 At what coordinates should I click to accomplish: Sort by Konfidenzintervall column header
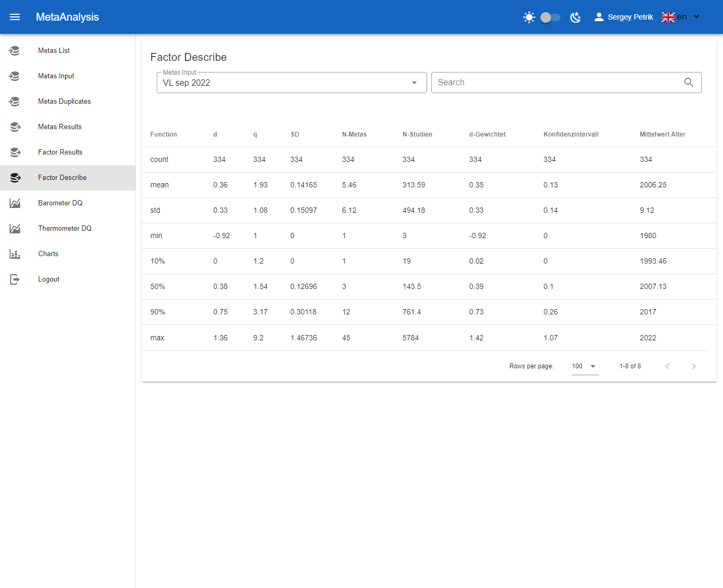click(x=571, y=134)
